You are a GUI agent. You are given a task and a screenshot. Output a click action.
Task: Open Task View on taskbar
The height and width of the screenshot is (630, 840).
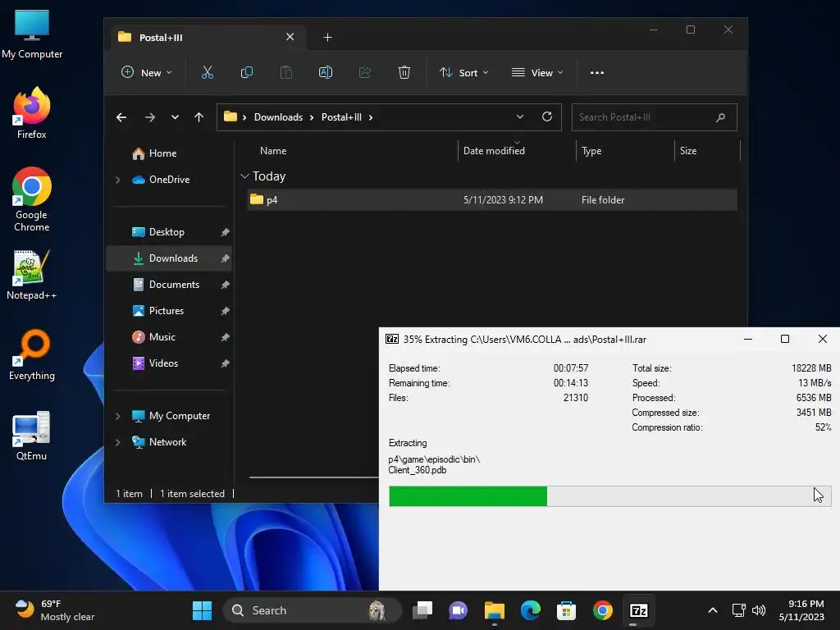[422, 610]
